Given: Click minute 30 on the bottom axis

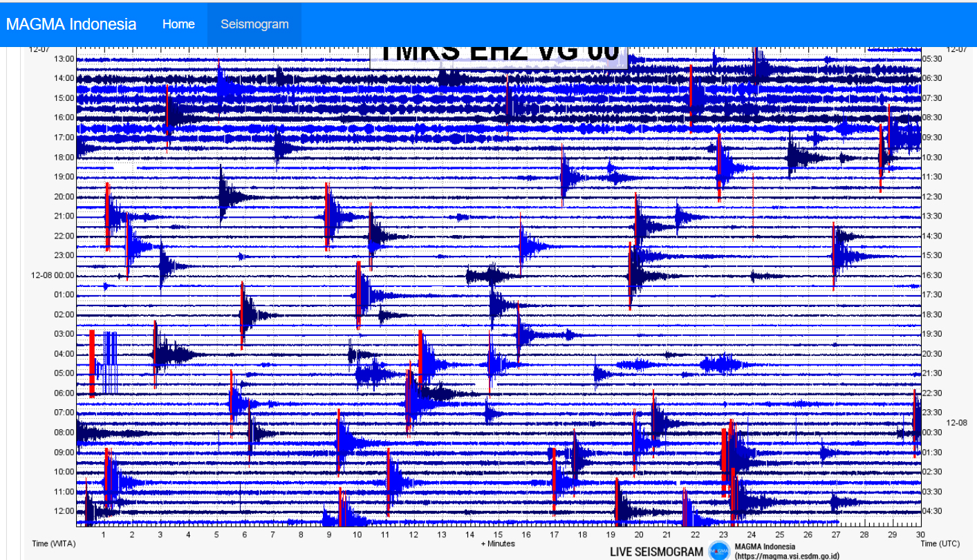Looking at the screenshot, I should (920, 534).
